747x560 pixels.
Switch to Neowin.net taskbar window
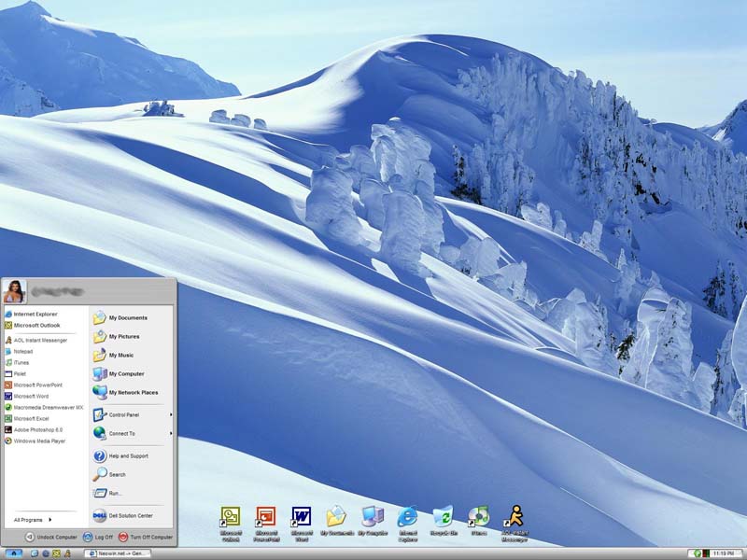(117, 553)
